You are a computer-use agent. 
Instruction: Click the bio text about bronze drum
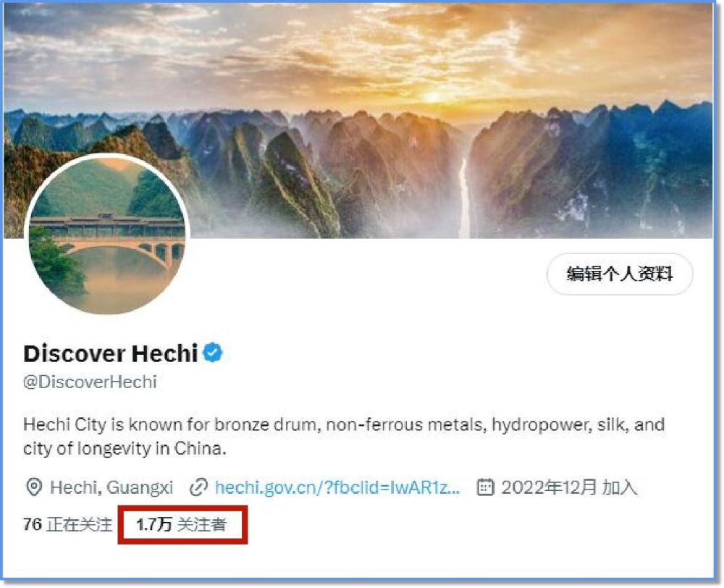point(344,436)
